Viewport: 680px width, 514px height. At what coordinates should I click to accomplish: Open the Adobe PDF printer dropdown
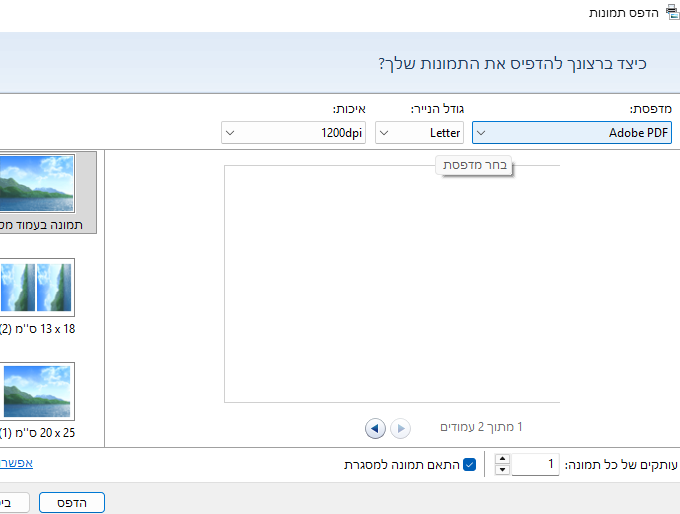[x=572, y=132]
